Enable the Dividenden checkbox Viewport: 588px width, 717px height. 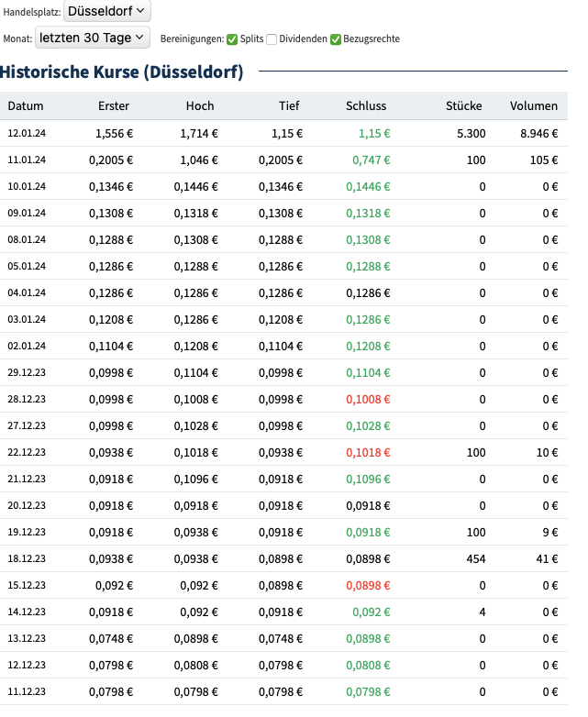point(272,39)
